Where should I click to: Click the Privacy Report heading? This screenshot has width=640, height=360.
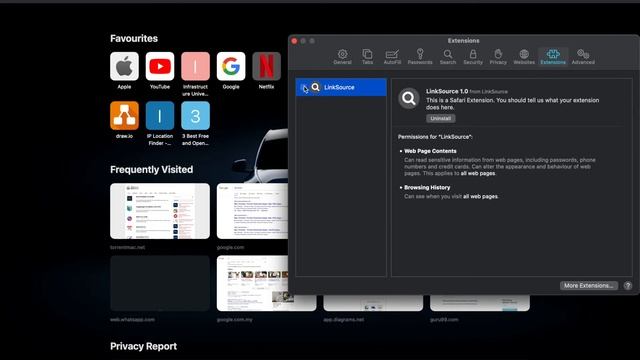pos(143,346)
